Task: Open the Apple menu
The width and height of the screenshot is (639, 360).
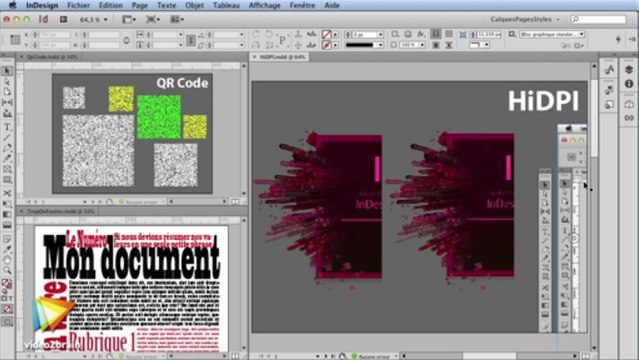Action: 13,5
